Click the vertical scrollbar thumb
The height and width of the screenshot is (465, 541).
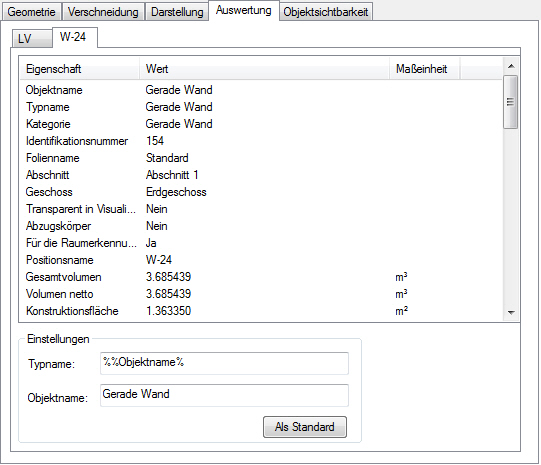[511, 102]
